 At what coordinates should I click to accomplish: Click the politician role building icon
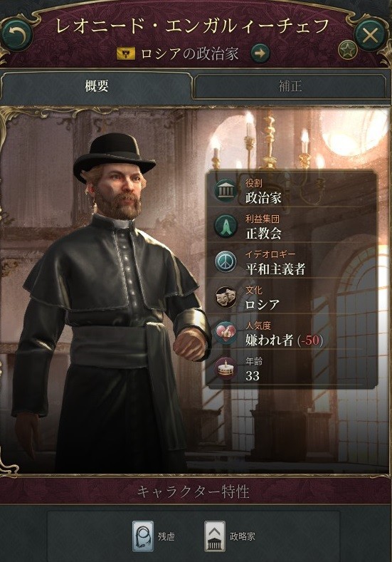(x=226, y=190)
